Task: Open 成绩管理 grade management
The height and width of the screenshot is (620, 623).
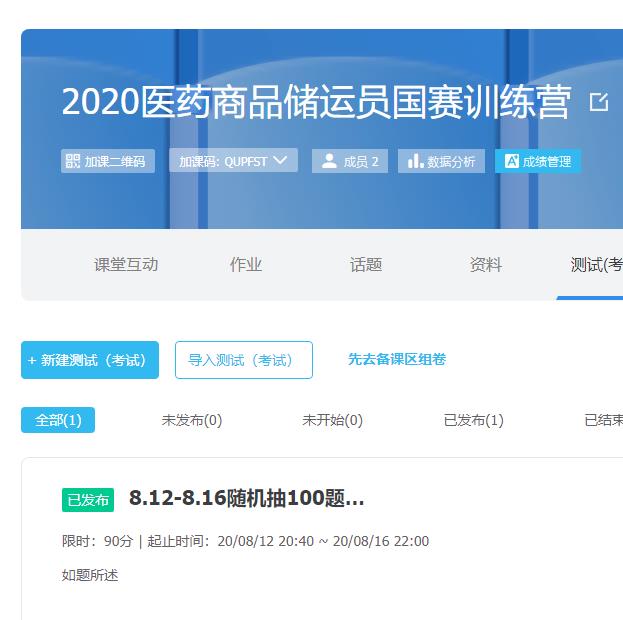Action: (x=538, y=161)
